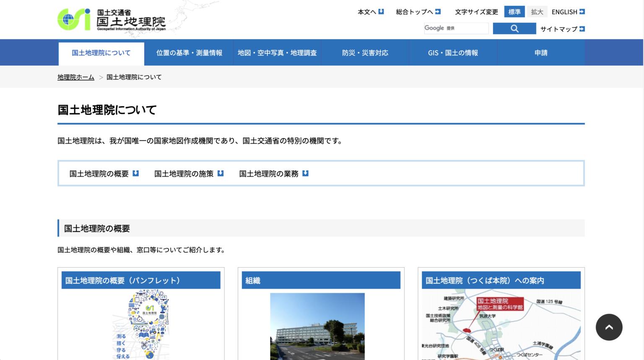644x360 pixels.
Task: Expand the 申請 navigation menu
Action: [x=541, y=52]
